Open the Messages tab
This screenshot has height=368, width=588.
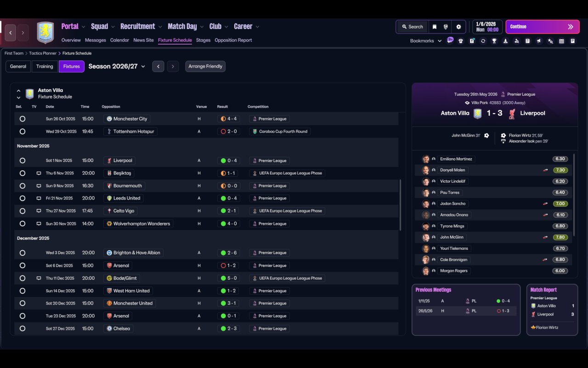click(96, 40)
